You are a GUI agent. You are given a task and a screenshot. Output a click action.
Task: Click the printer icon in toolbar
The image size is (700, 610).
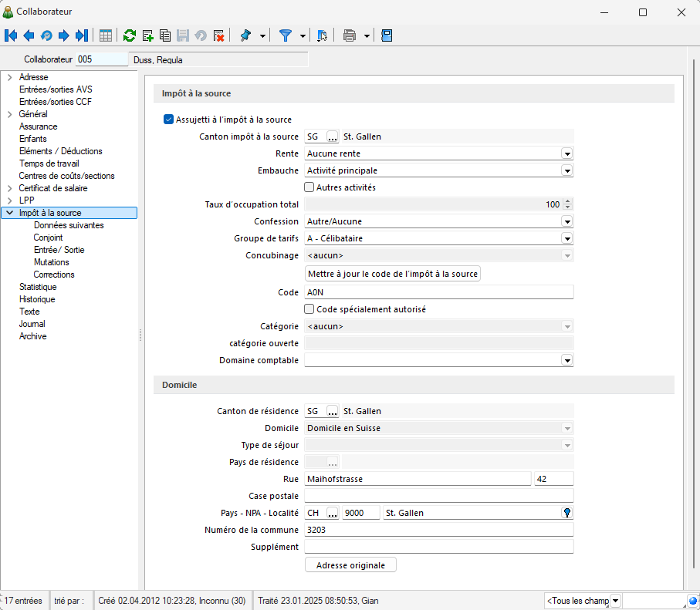[350, 35]
